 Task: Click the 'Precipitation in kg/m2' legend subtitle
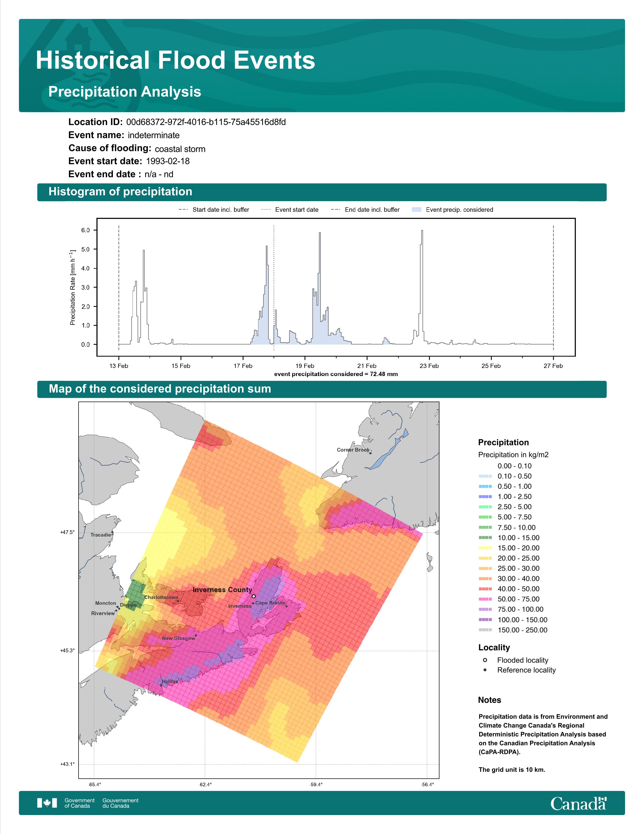(x=513, y=455)
